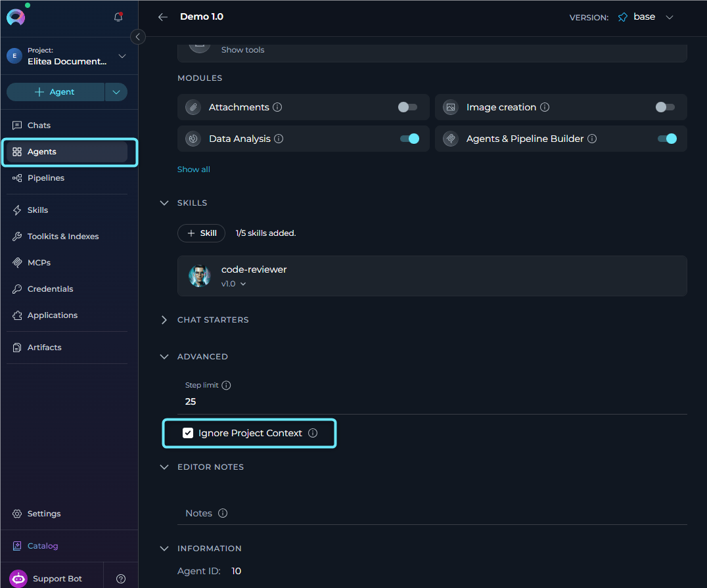The width and height of the screenshot is (707, 588).
Task: Open Skills in the sidebar
Action: coord(67,210)
